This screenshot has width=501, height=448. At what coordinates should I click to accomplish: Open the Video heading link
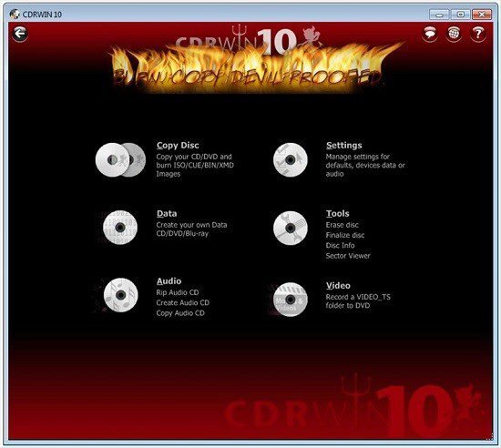pos(338,286)
